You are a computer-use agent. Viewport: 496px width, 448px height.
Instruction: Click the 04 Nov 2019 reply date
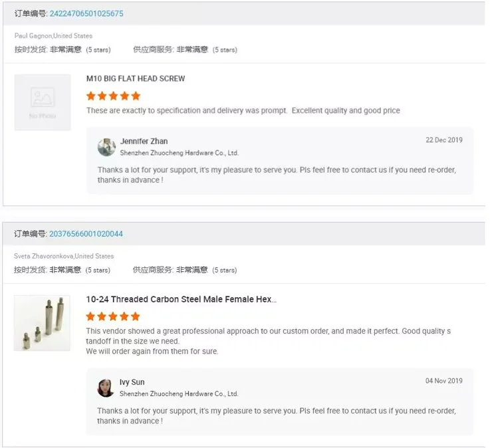point(443,381)
